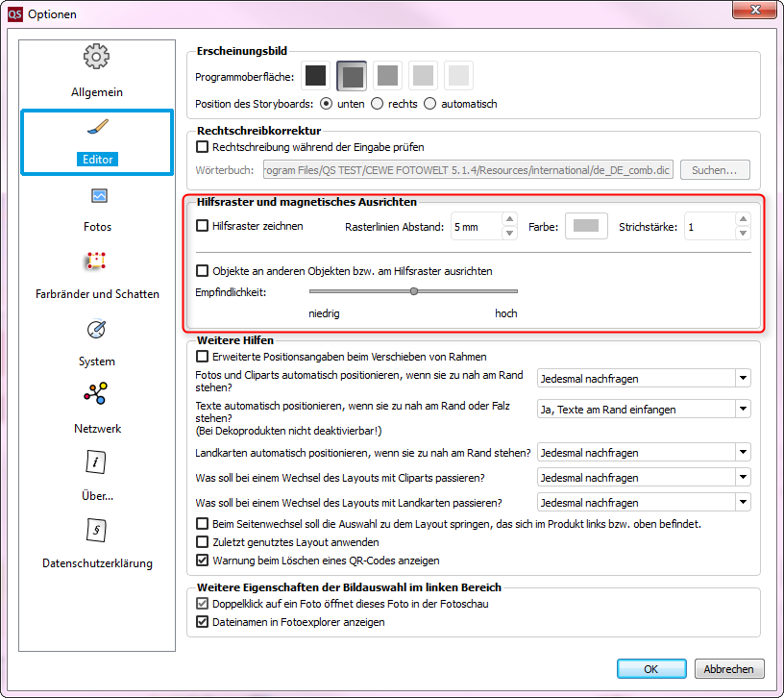Adjust the Empfindlichkeit slider handle

click(414, 291)
